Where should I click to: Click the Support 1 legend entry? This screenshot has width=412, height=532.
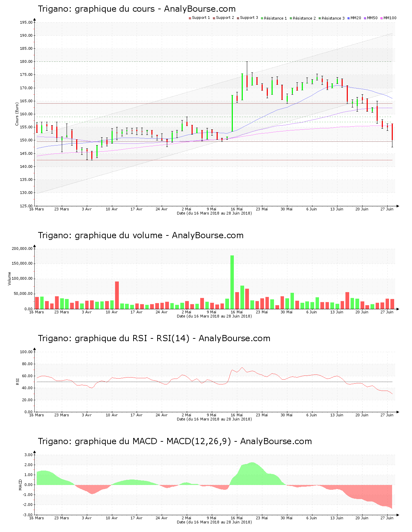(199, 18)
